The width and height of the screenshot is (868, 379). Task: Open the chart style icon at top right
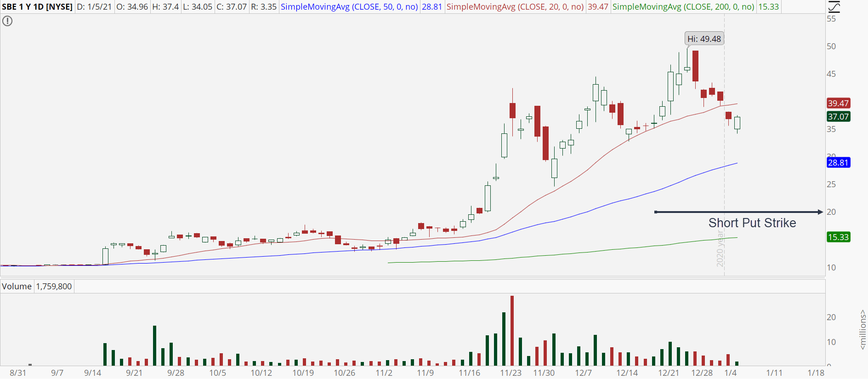pyautogui.click(x=834, y=6)
